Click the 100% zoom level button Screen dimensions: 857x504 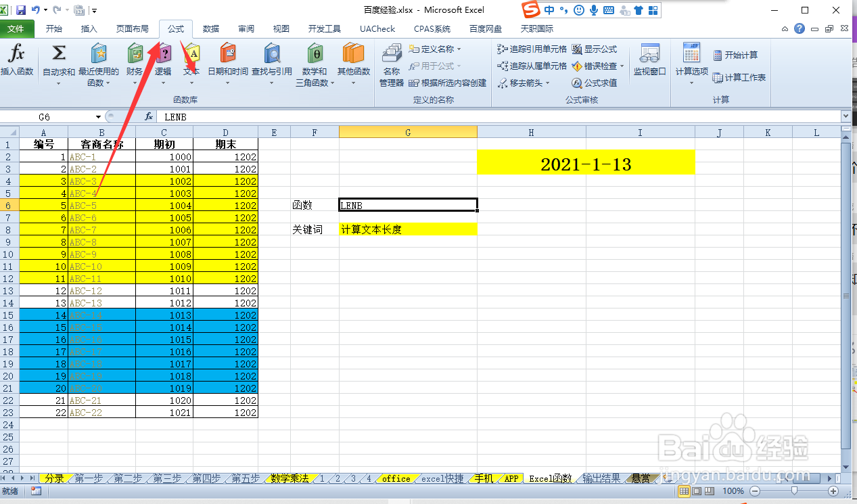[733, 491]
